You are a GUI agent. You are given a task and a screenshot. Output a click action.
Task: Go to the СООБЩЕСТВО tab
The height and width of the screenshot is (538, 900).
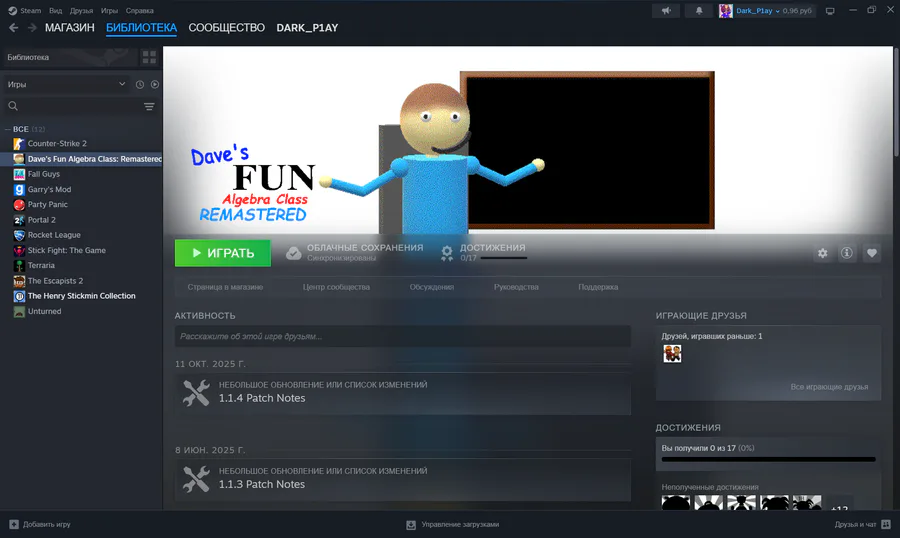pyautogui.click(x=227, y=28)
